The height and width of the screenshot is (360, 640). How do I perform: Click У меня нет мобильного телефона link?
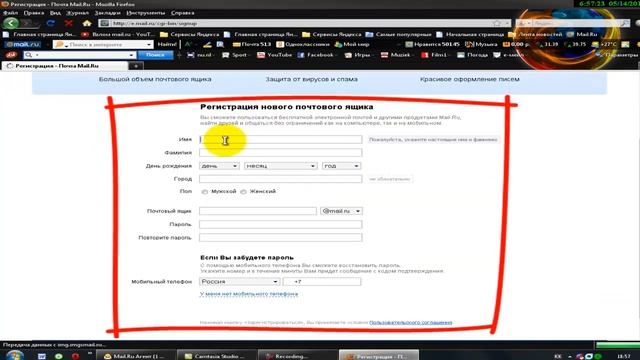pos(249,294)
